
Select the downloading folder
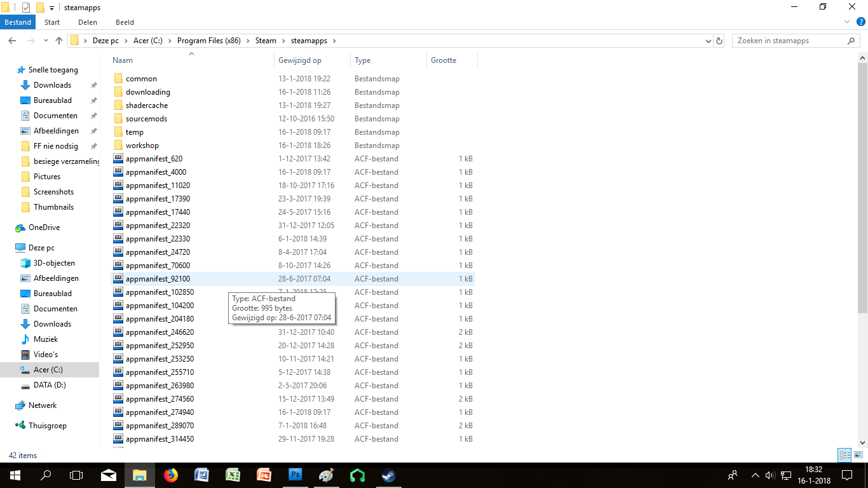click(x=147, y=92)
